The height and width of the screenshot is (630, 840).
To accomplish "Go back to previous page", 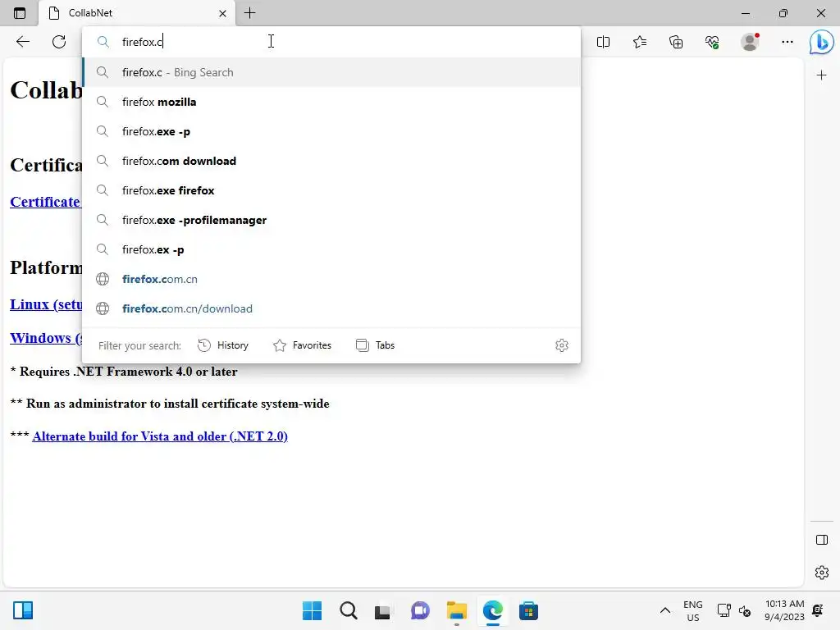I will 22,41.
